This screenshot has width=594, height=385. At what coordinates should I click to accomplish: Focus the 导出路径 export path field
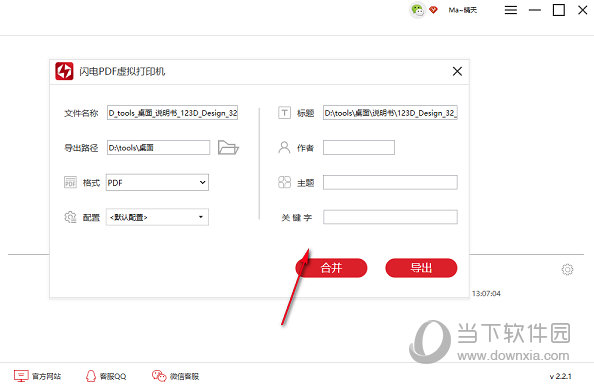158,147
